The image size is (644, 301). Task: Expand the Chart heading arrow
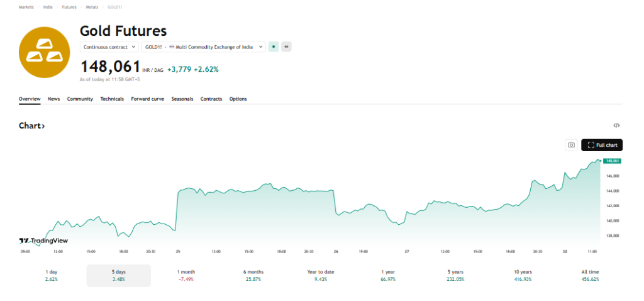43,126
